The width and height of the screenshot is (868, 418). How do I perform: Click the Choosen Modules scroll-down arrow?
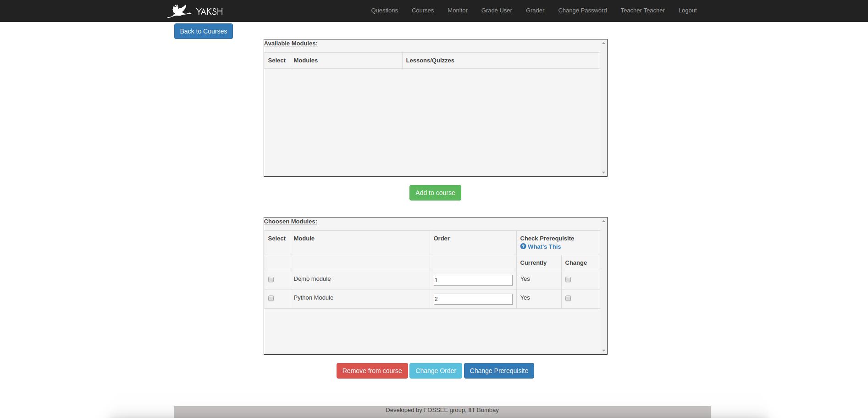[x=603, y=351]
